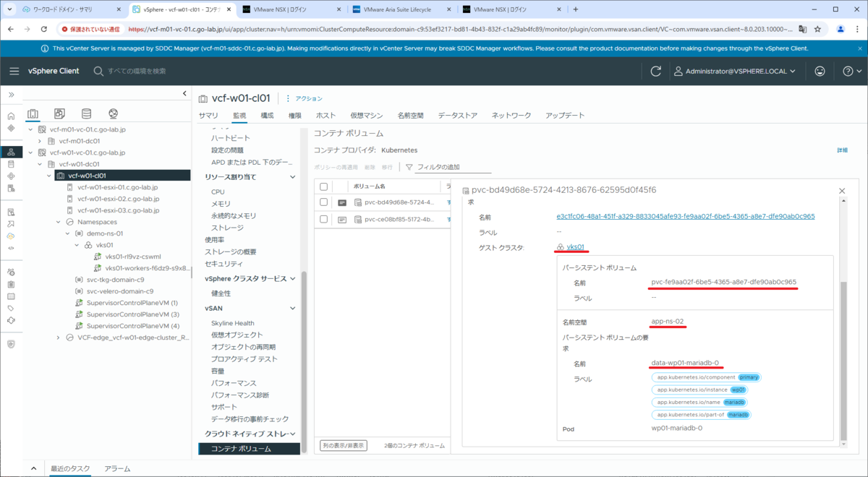This screenshot has height=477, width=868.
Task: Switch to the データストア tab
Action: [458, 116]
